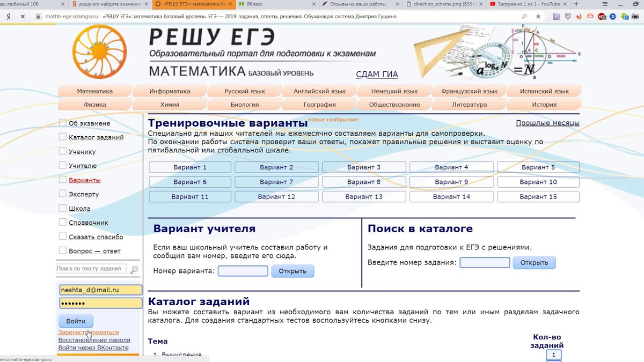The height and width of the screenshot is (362, 644).
Task: Click the magnifier next to task search field
Action: pyautogui.click(x=134, y=269)
